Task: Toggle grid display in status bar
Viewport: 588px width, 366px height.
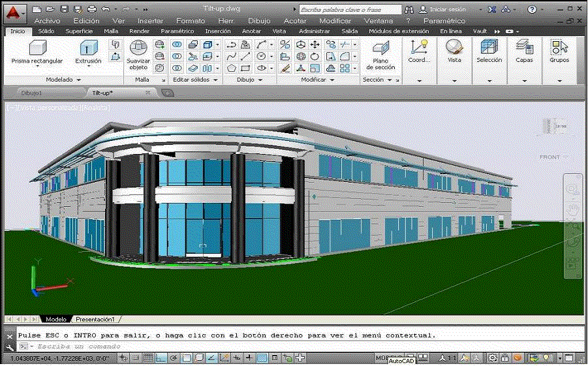Action: point(149,358)
